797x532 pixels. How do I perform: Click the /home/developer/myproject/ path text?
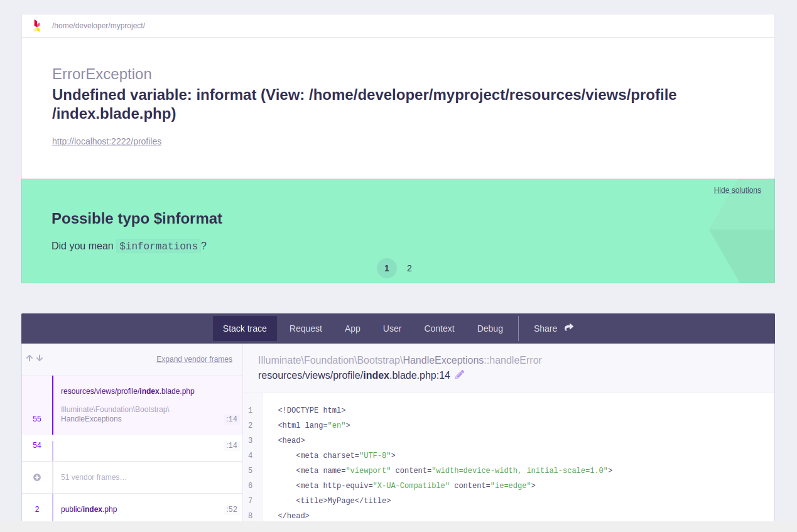(99, 26)
